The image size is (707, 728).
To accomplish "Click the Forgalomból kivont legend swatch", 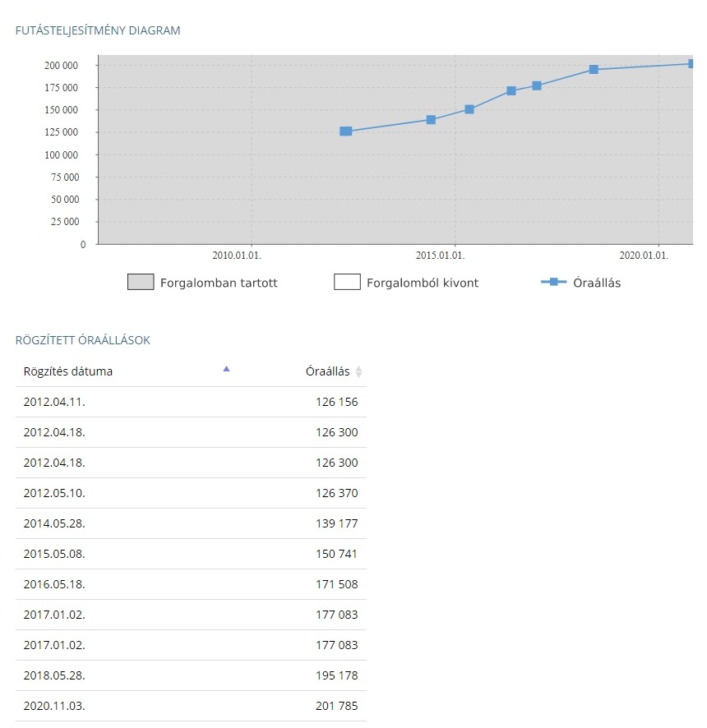I will coord(347,282).
